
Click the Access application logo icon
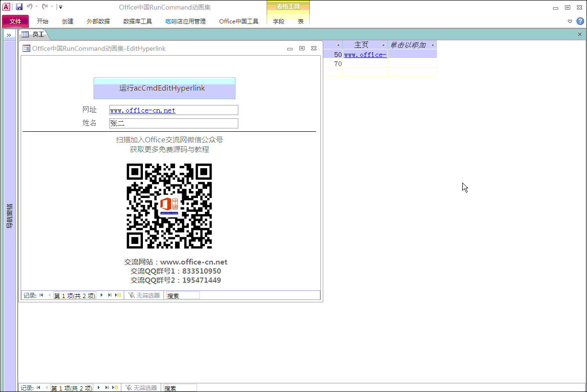(7, 7)
